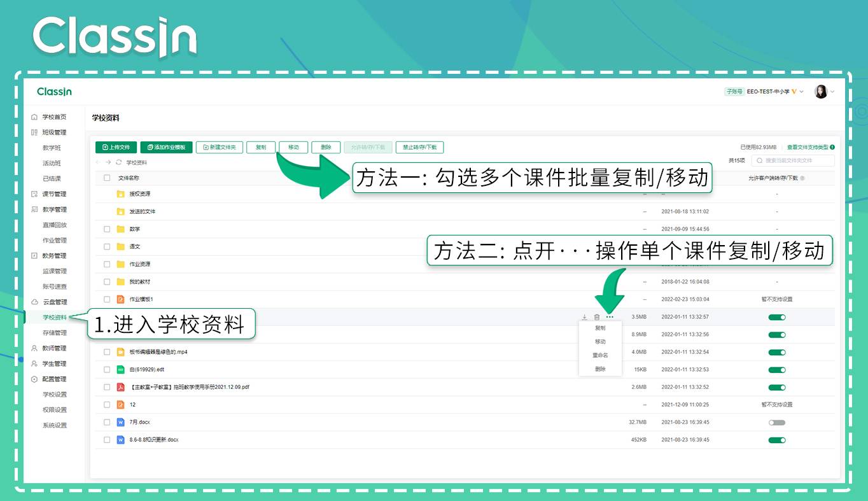The width and height of the screenshot is (868, 501).
Task: Click the trash icon in highlighted row
Action: [x=597, y=317]
